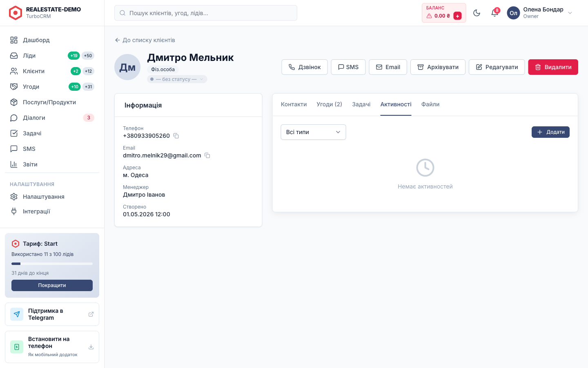Open Діалоги in the sidebar
This screenshot has width=588, height=368.
click(x=52, y=118)
